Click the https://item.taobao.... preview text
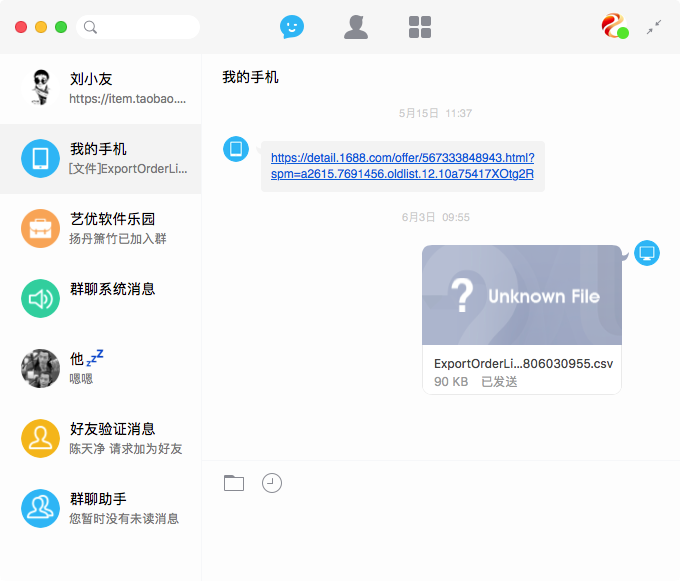 tap(128, 99)
